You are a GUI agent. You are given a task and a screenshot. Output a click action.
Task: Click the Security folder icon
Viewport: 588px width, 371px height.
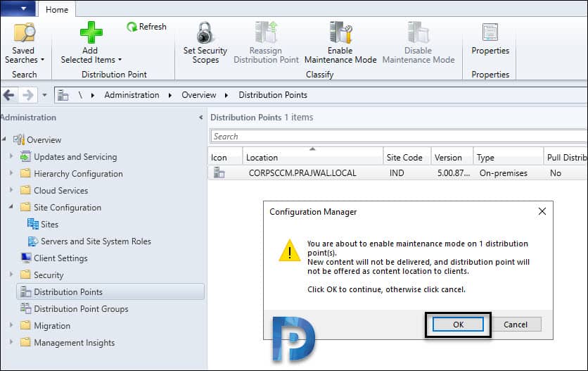25,275
